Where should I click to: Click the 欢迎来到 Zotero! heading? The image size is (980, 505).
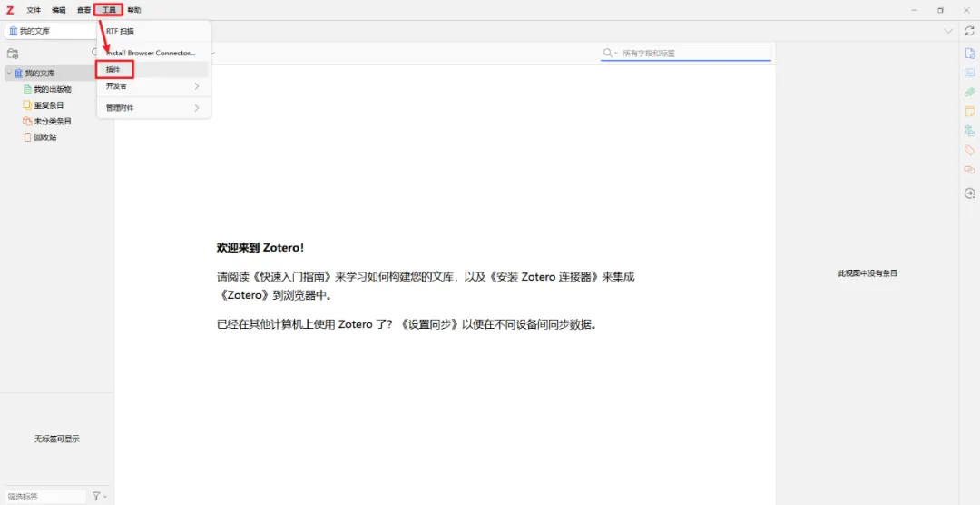[x=260, y=248]
